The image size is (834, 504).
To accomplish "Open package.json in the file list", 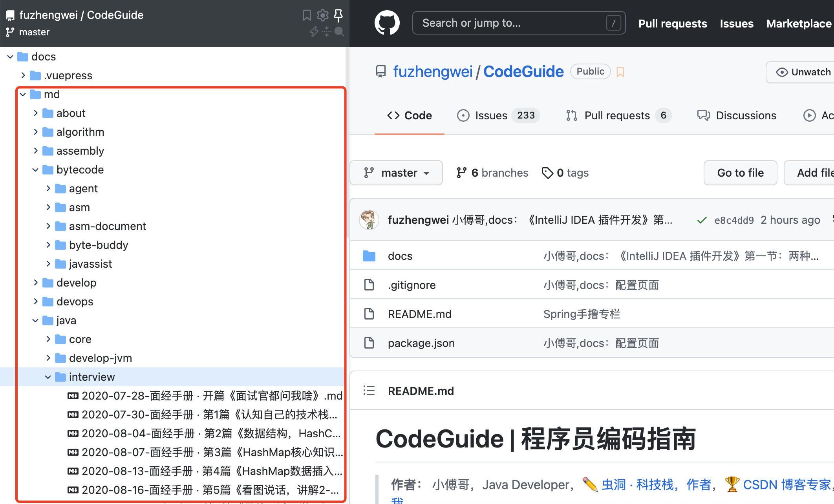I will point(421,343).
